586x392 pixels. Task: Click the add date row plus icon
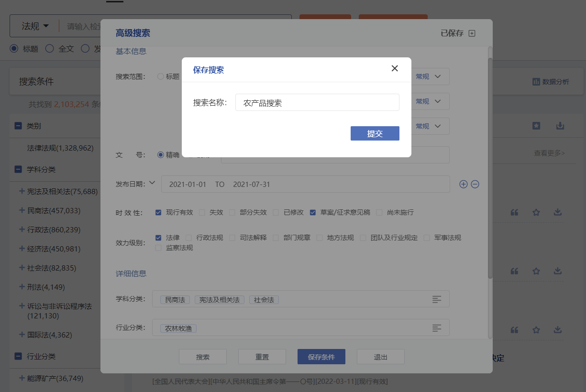463,185
